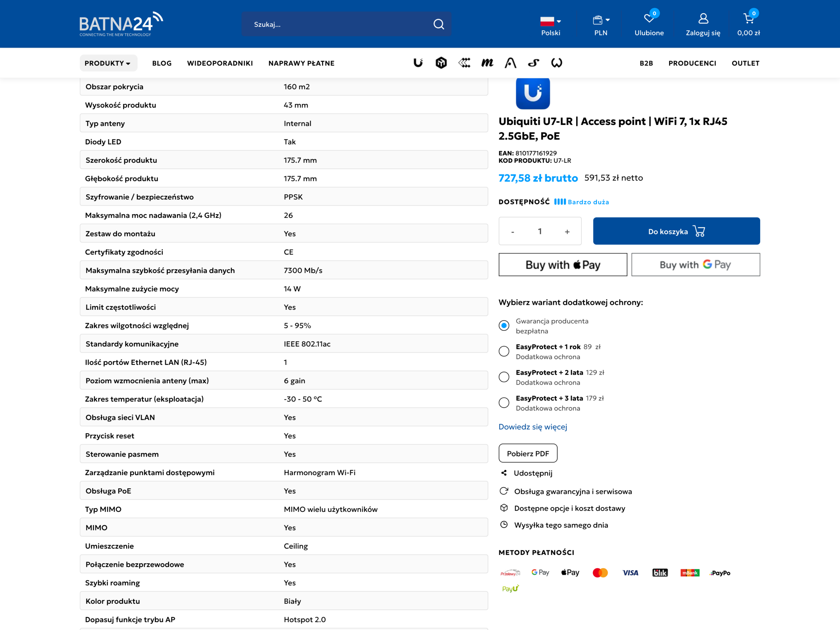Decrease quantity with minus button
Viewport: 840px width, 630px height.
coord(513,231)
